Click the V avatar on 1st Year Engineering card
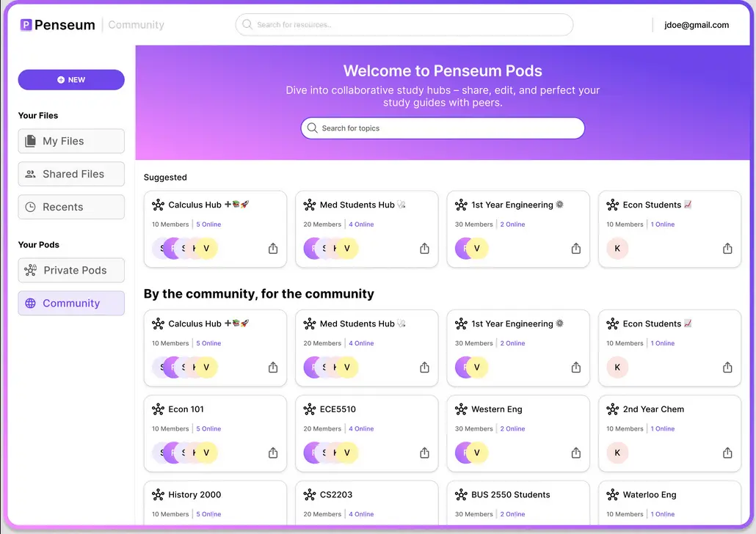756x534 pixels. click(x=476, y=249)
